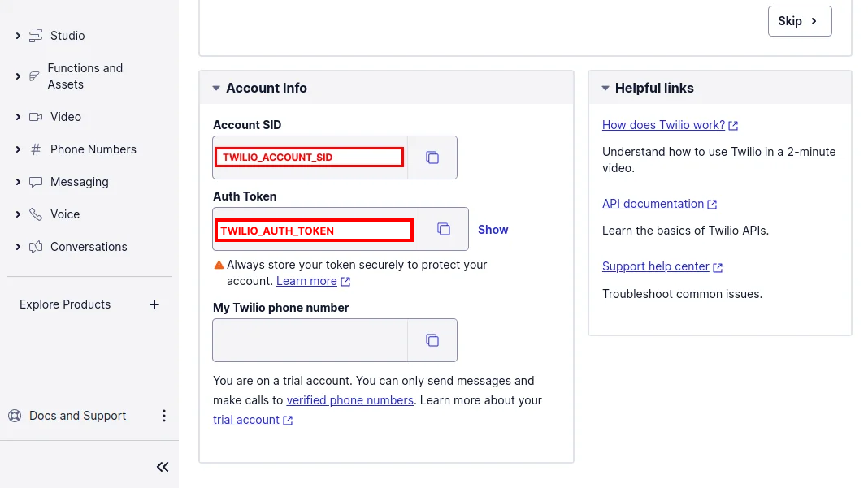Click the Voice phone handset icon

tap(36, 214)
